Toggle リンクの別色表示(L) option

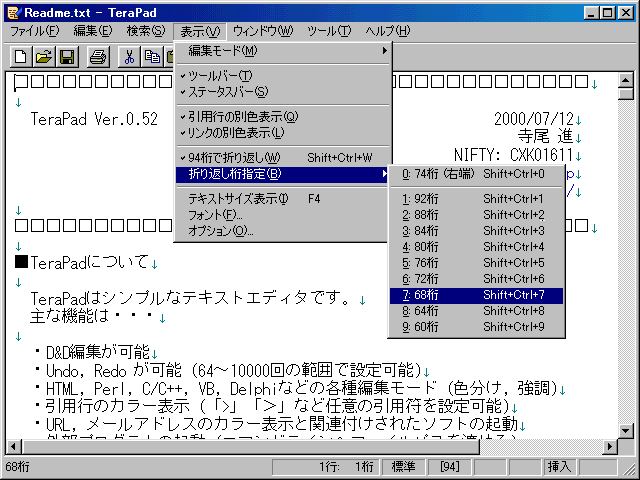(282, 133)
